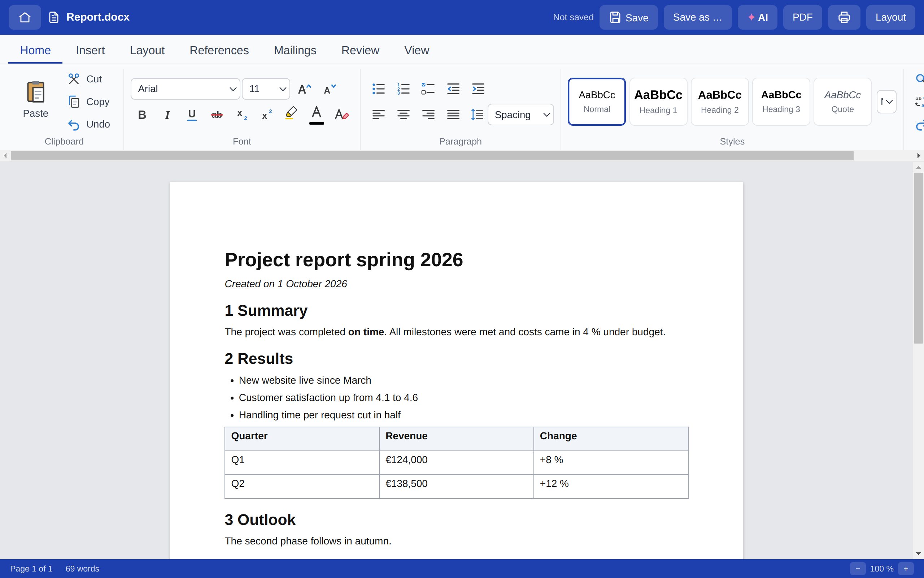Toggle bold formatting
This screenshot has width=924, height=578.
pyautogui.click(x=142, y=115)
